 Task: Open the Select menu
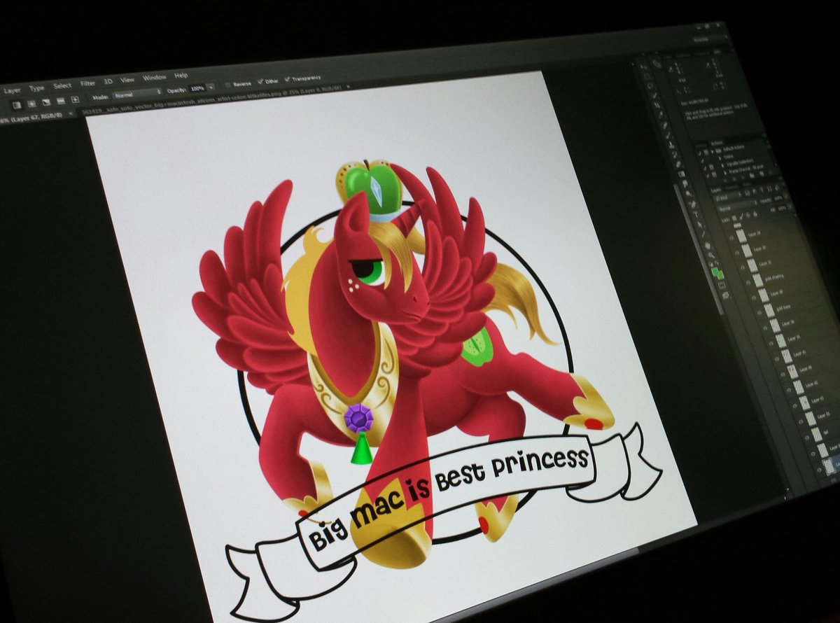62,85
